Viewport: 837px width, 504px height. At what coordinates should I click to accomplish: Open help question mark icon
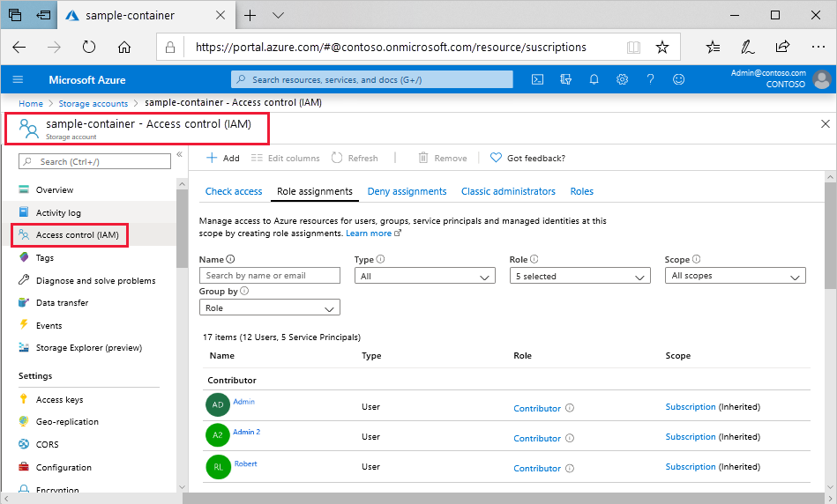click(650, 79)
